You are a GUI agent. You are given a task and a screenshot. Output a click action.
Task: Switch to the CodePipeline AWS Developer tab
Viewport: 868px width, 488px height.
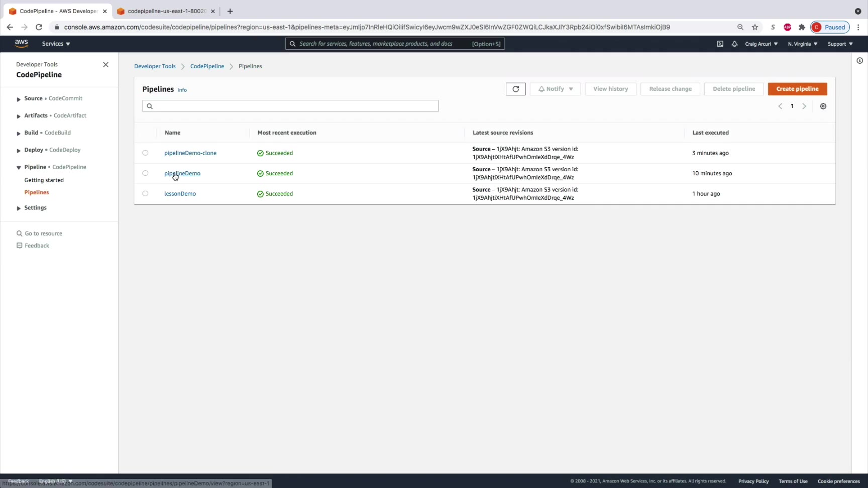click(57, 11)
